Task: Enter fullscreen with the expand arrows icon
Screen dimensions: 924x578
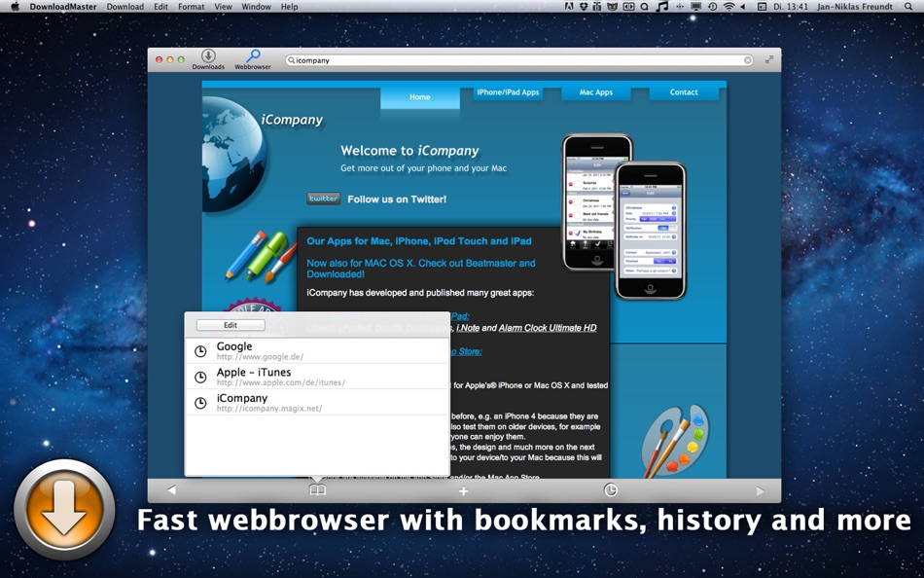Action: (769, 59)
